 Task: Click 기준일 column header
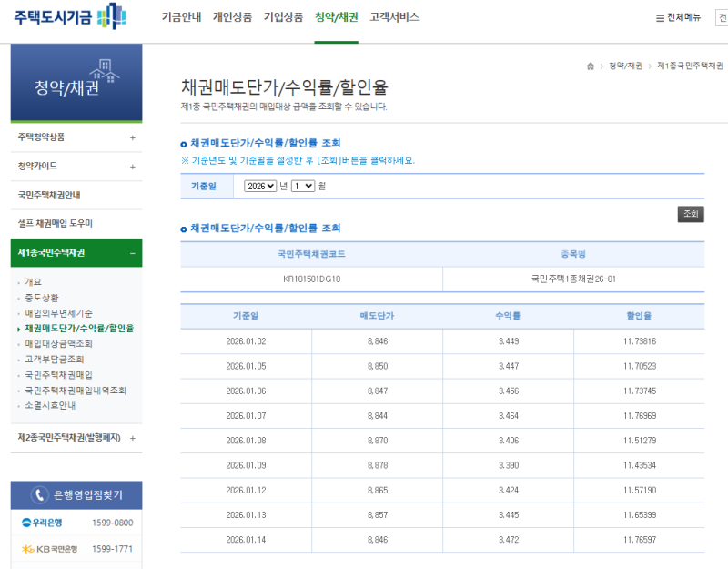pyautogui.click(x=246, y=316)
